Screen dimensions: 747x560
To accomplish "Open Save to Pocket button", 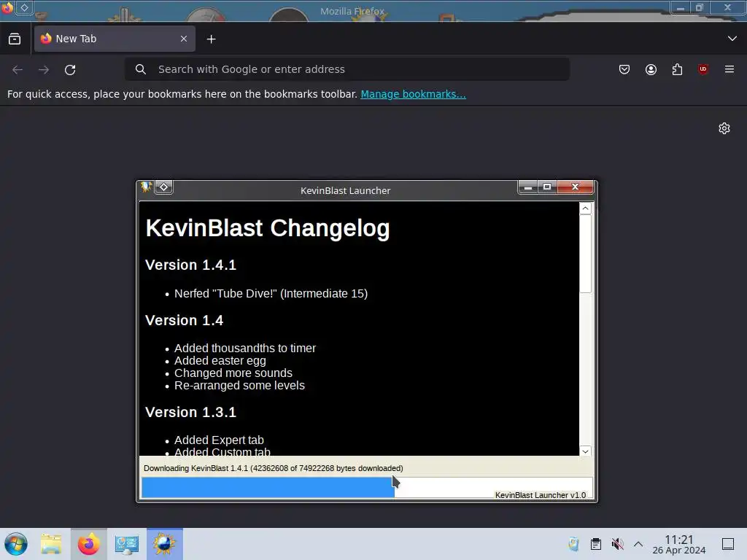I will tap(624, 69).
